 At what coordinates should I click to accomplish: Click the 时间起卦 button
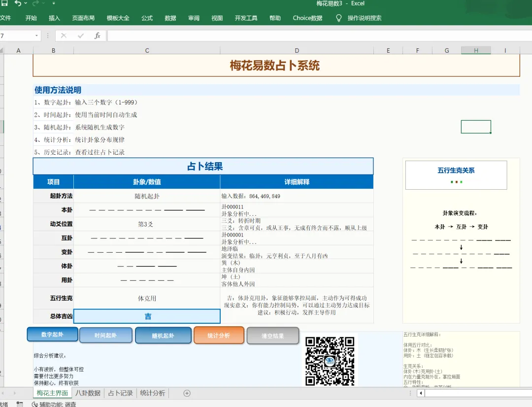(105, 336)
